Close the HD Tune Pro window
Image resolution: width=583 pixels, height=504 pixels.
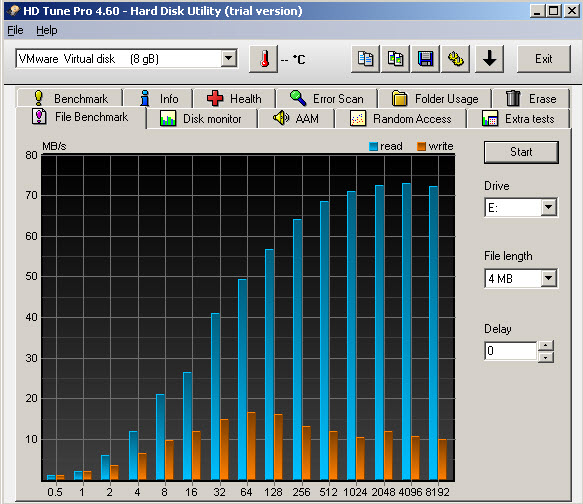tap(571, 11)
